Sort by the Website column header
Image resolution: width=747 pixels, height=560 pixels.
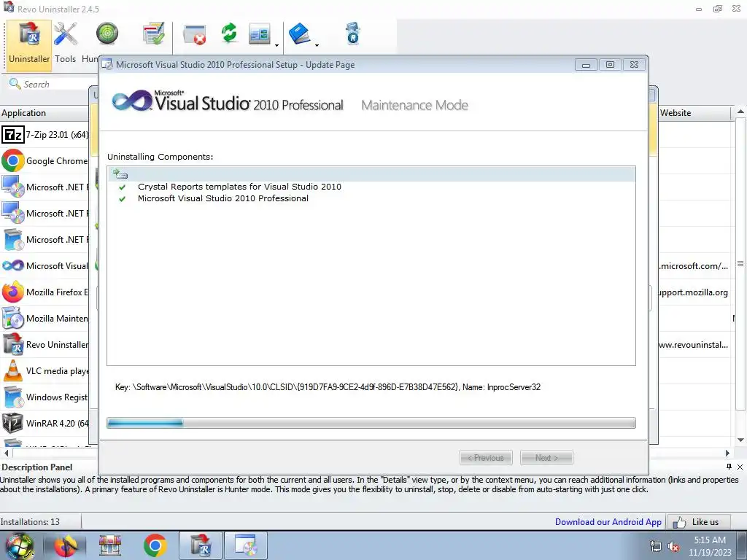(694, 113)
